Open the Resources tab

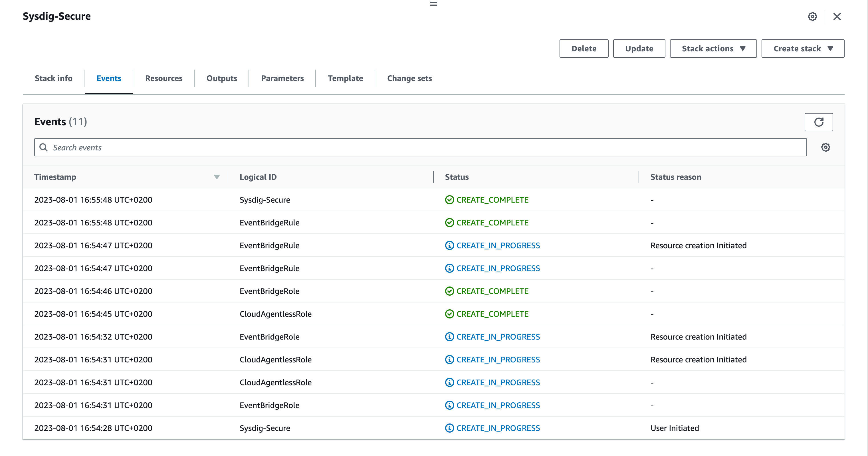tap(164, 78)
